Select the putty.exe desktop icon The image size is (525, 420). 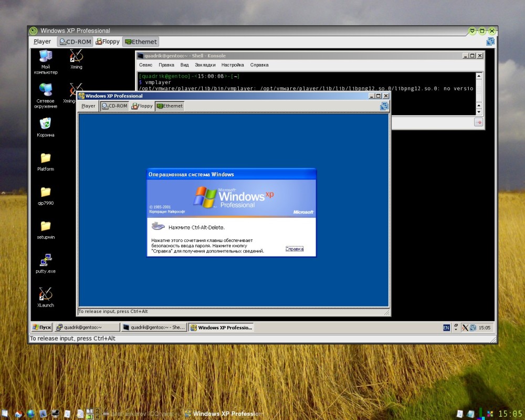coord(46,264)
